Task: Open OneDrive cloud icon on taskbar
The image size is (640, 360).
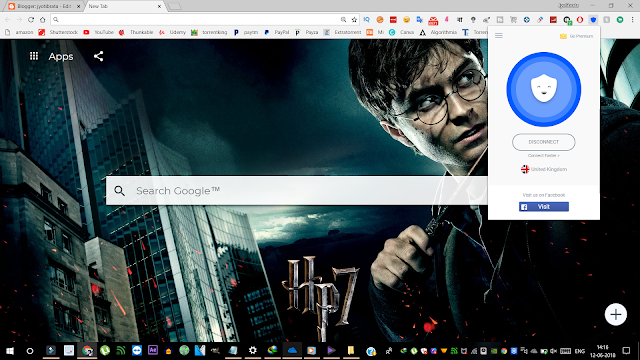Action: [x=292, y=350]
